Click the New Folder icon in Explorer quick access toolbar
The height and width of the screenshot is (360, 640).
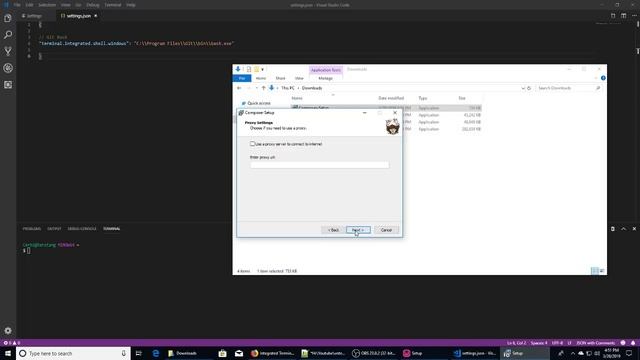[x=256, y=69]
